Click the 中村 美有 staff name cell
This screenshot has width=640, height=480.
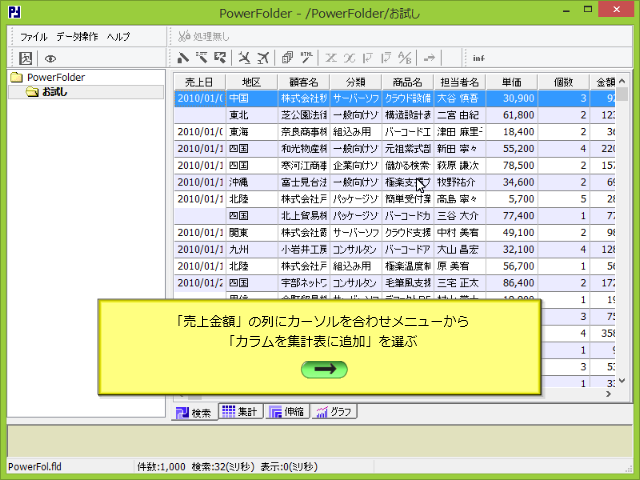(460, 233)
